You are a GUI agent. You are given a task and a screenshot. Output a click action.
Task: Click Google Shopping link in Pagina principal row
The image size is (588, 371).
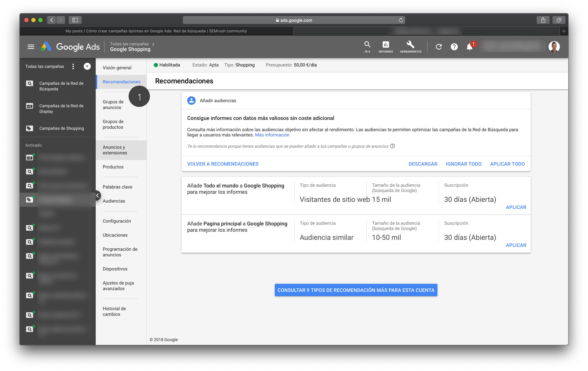(x=267, y=224)
